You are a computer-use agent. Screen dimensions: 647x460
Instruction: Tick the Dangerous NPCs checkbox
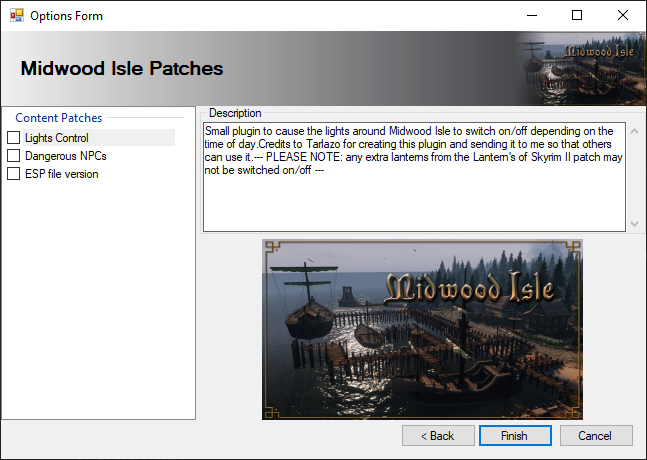pyautogui.click(x=14, y=156)
